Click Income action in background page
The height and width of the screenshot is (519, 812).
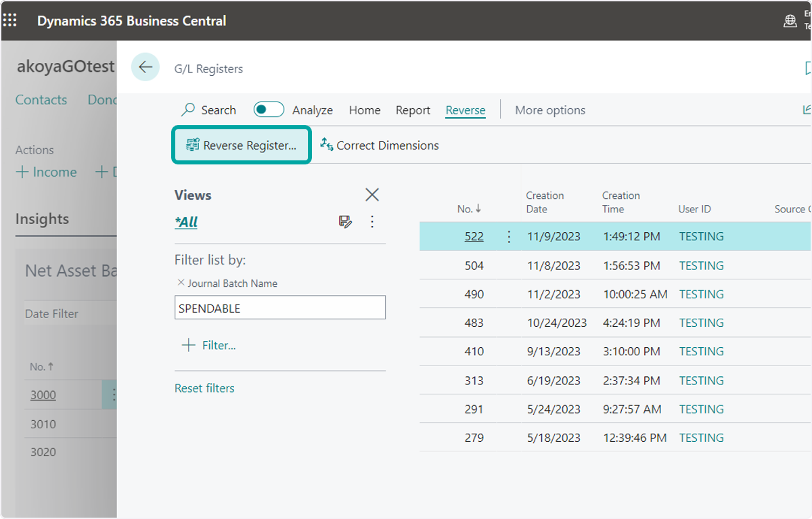coord(46,172)
